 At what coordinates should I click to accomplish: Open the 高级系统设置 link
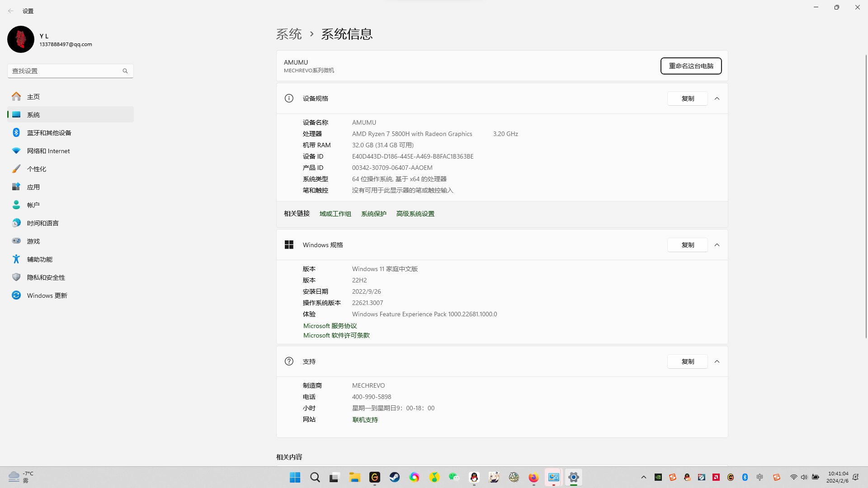pos(415,213)
